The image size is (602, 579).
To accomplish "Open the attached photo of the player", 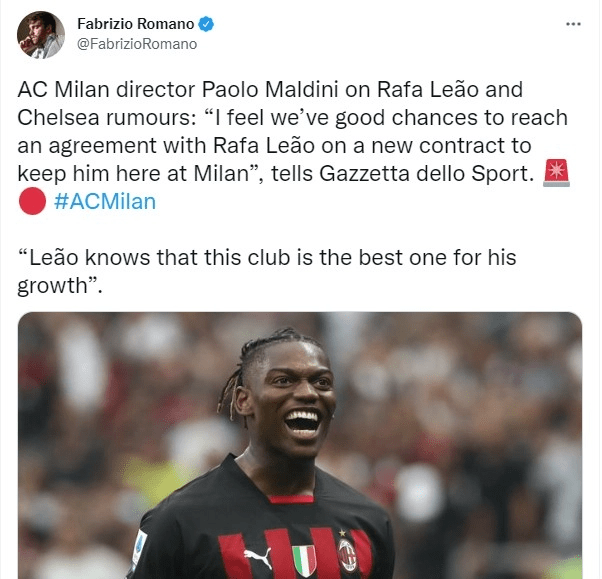I will tap(300, 445).
